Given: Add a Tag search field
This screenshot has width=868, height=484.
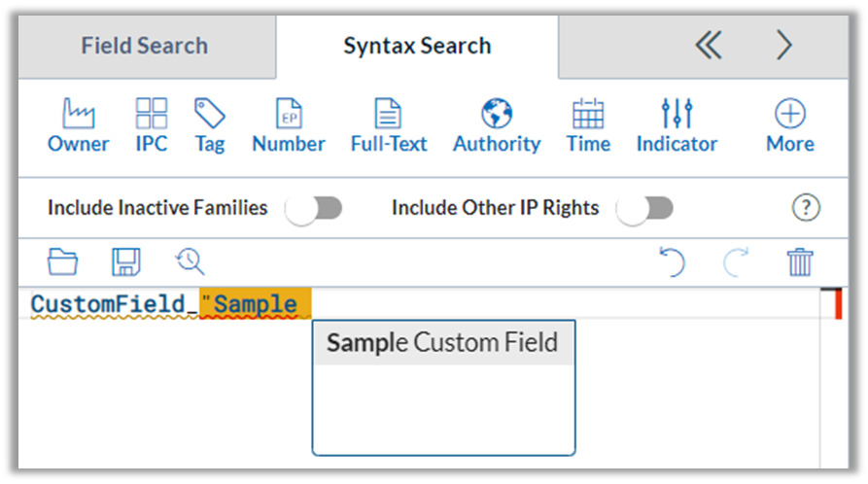Looking at the screenshot, I should [x=210, y=125].
